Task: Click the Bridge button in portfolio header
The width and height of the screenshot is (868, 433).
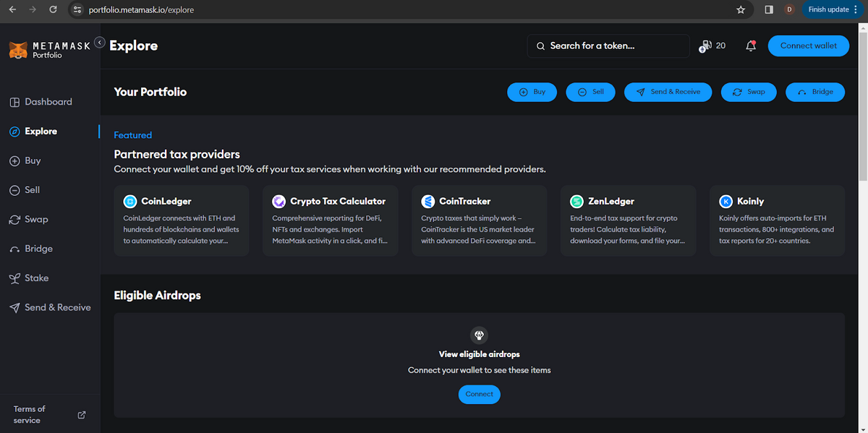Action: (x=815, y=92)
